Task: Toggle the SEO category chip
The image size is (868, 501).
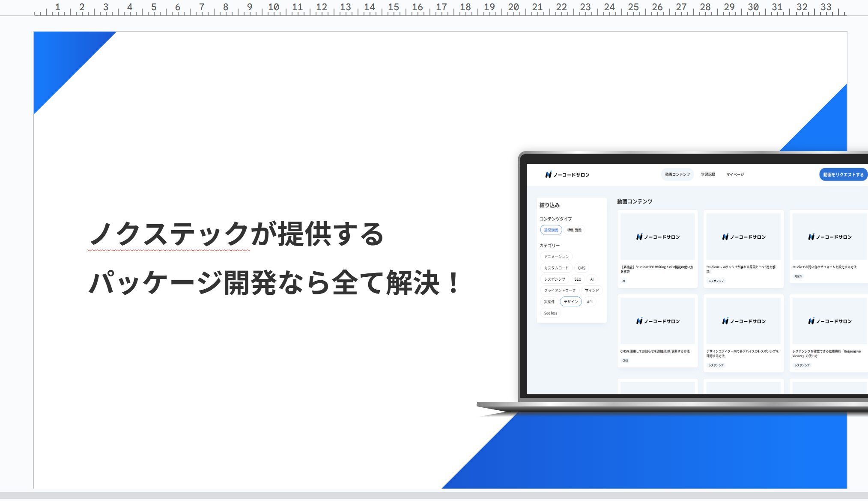Action: (578, 279)
